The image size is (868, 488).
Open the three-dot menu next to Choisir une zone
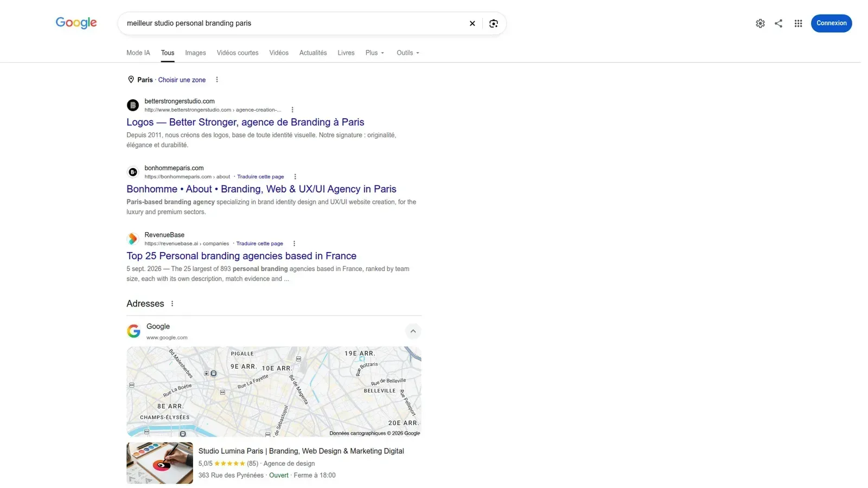tap(217, 80)
